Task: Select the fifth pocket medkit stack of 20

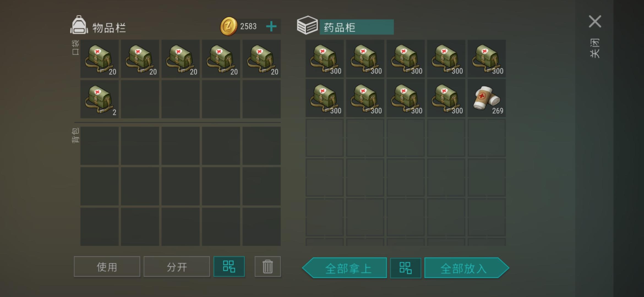Action: 261,59
